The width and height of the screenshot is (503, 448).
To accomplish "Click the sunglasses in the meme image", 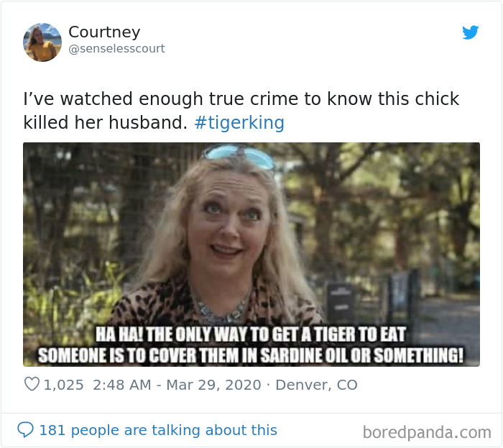I will point(239,156).
